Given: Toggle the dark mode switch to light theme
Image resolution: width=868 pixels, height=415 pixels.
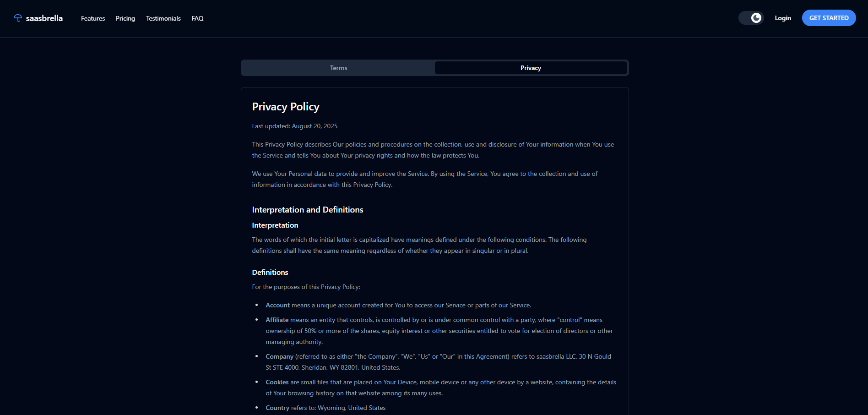Looking at the screenshot, I should tap(750, 17).
